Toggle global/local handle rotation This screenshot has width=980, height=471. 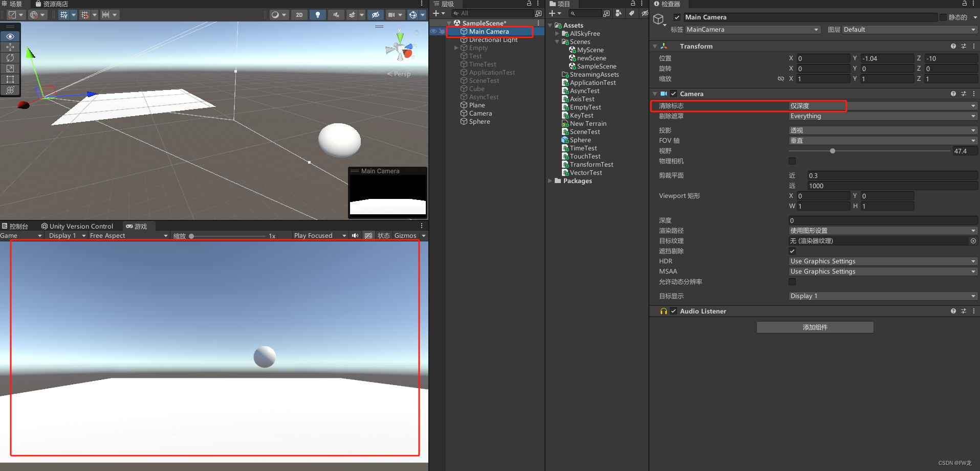pos(37,15)
